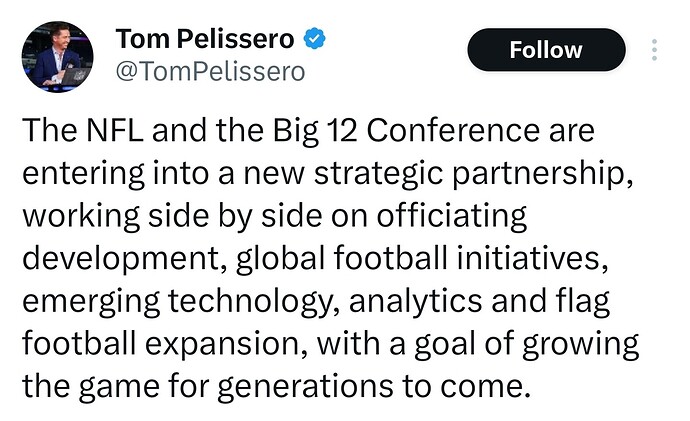This screenshot has height=421, width=690.
Task: Open the three-dot more options menu
Action: tap(654, 50)
